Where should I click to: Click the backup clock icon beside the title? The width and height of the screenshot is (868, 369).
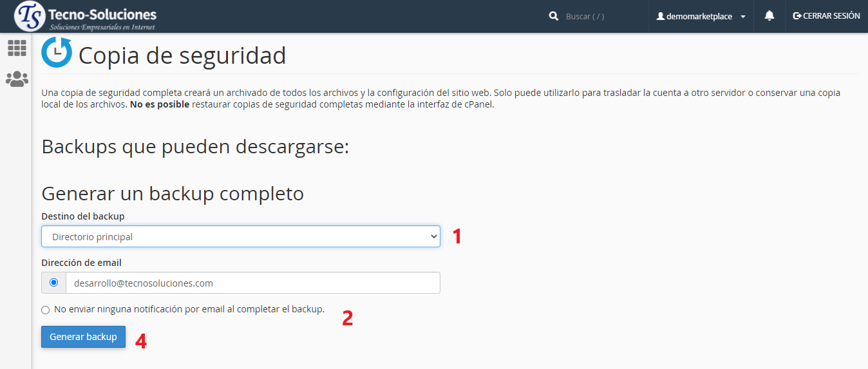(x=57, y=53)
